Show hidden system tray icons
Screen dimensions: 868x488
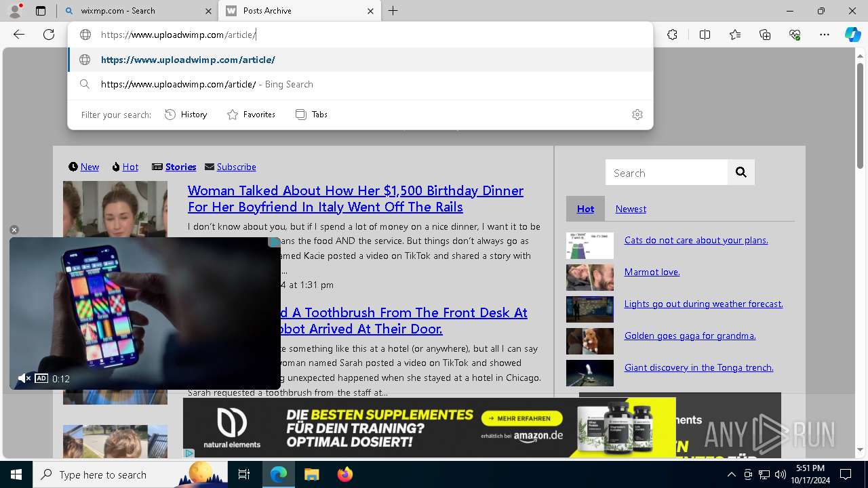[731, 474]
